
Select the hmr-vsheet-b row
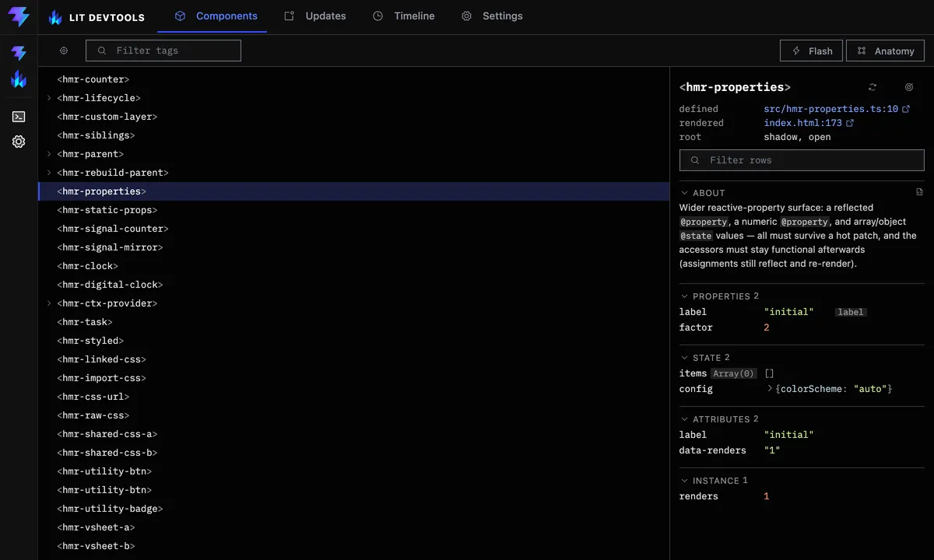354,546
